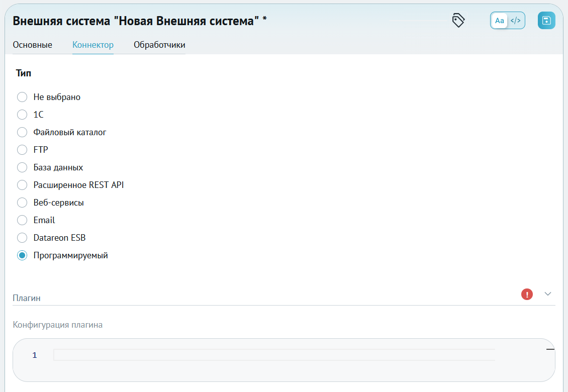Screen dimensions: 568x392
Task: Select the FTP connector type
Action: point(22,150)
